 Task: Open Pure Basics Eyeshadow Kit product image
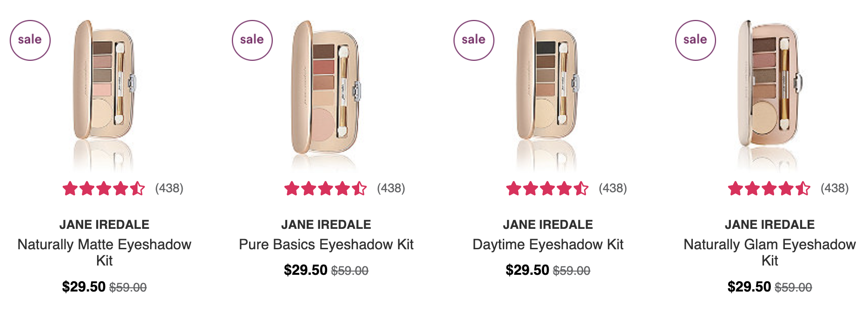click(326, 93)
